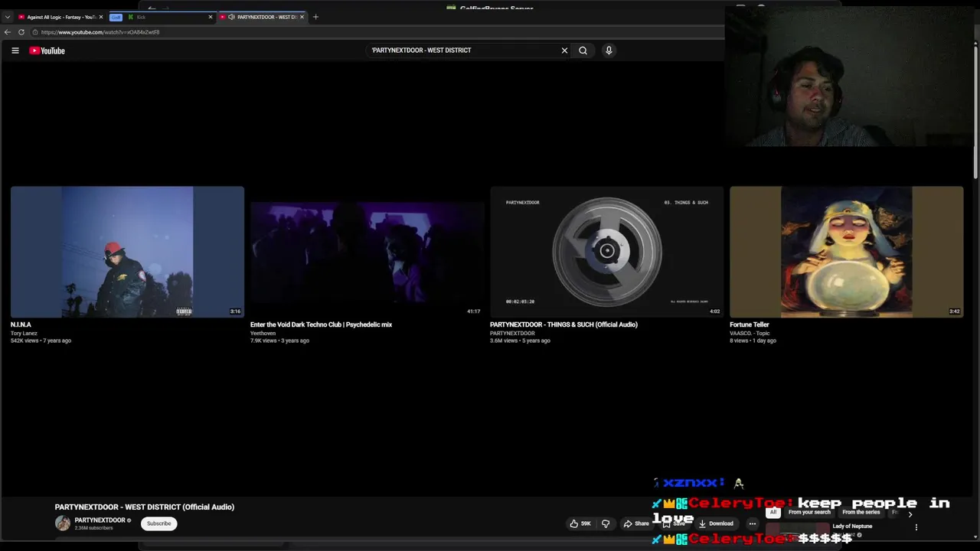Open the Tory Lanez channel link
Viewport: 980px width, 551px height.
click(24, 333)
